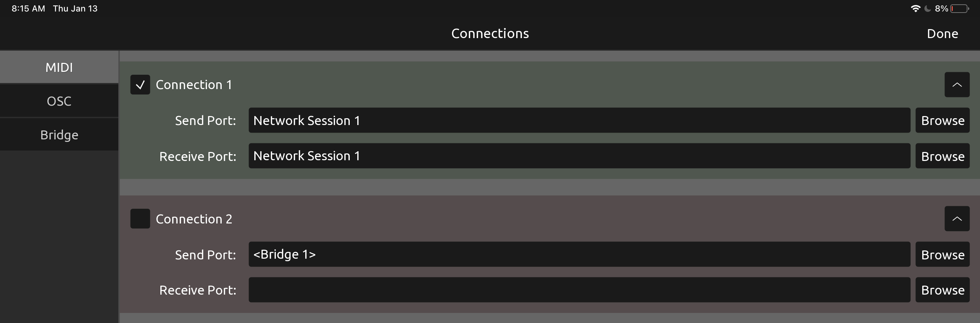The width and height of the screenshot is (980, 323).
Task: Click Connection 1 Send Port field
Action: coord(579,120)
